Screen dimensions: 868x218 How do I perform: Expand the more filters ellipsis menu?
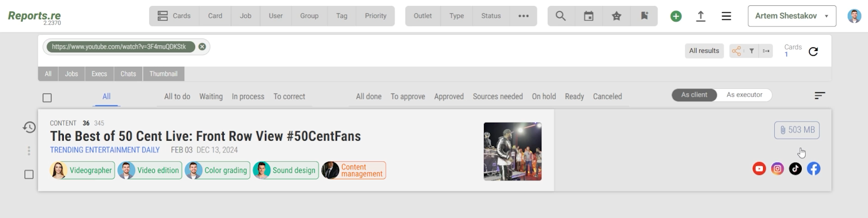click(x=523, y=16)
